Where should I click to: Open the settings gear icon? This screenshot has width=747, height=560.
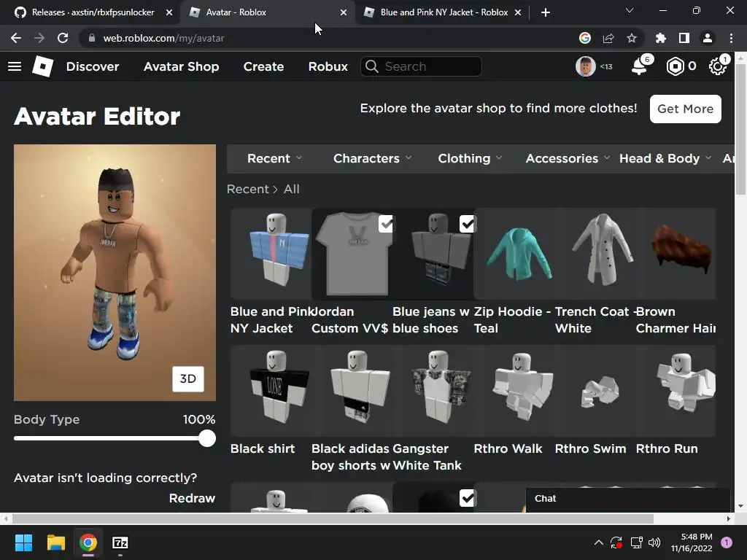click(x=717, y=66)
